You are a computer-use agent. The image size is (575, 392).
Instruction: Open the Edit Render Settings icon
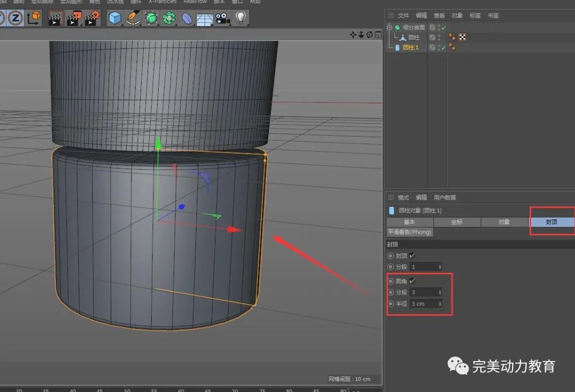(92, 19)
